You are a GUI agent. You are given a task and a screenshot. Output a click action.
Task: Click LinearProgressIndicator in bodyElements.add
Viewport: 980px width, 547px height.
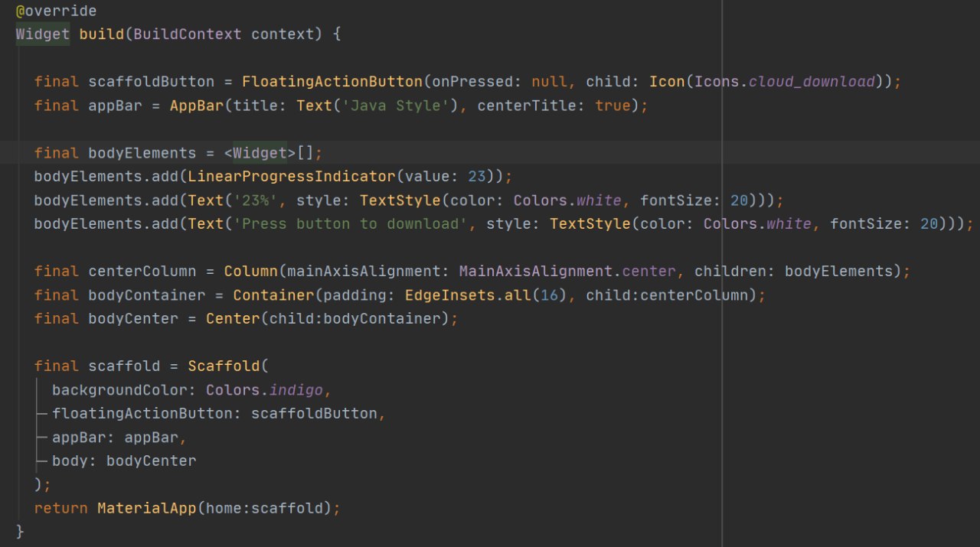[x=291, y=177]
